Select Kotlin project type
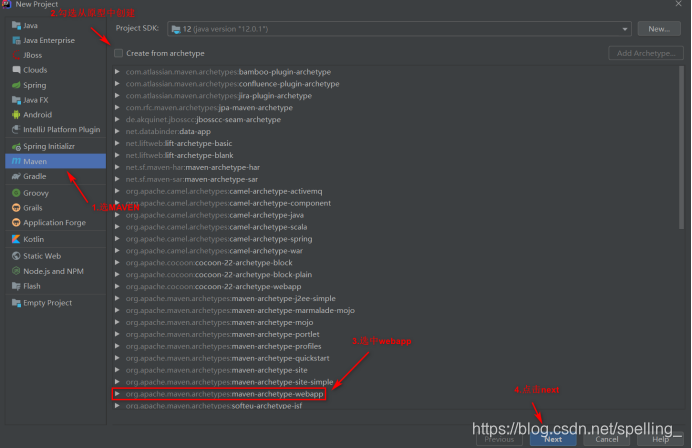 pyautogui.click(x=56, y=239)
